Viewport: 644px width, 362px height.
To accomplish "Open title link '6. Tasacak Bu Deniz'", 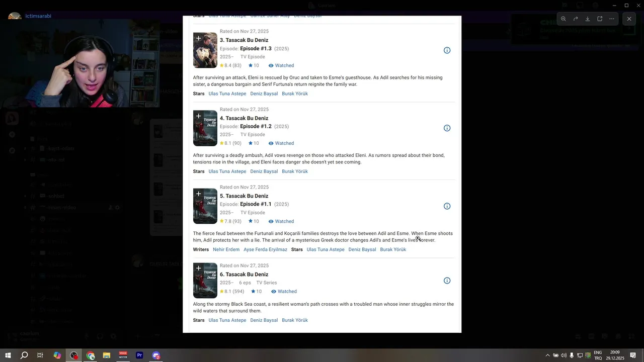I will pyautogui.click(x=244, y=275).
